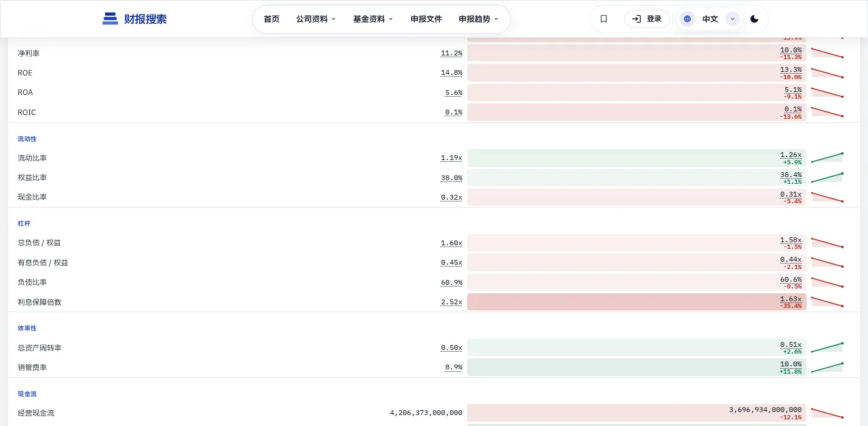Click the 净利率 trend sparkline
The image size is (868, 426).
tap(827, 53)
